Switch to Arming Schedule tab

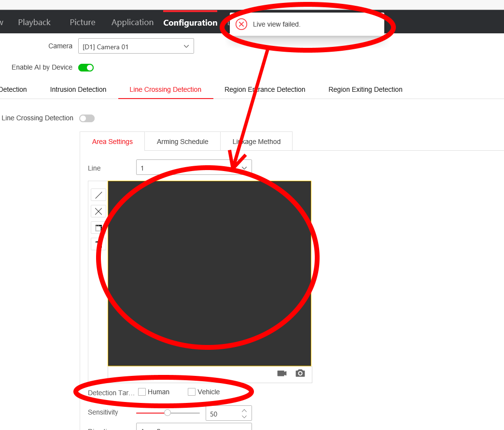coord(182,142)
